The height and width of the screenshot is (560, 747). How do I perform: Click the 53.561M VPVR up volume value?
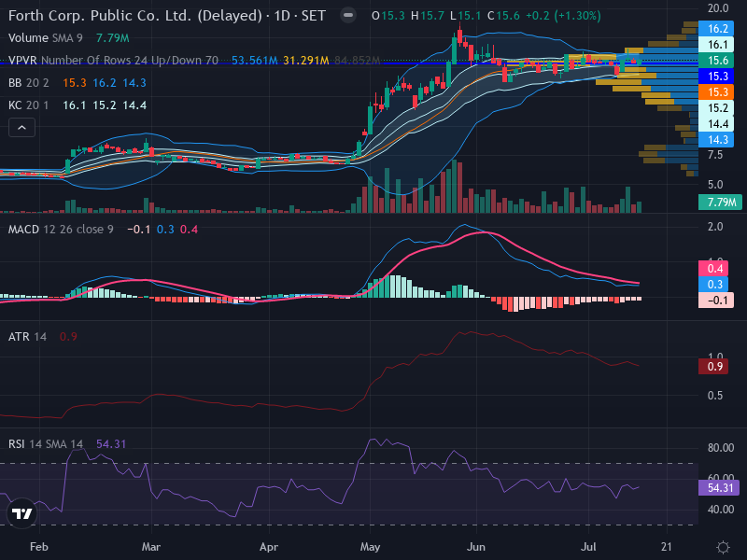coord(254,61)
